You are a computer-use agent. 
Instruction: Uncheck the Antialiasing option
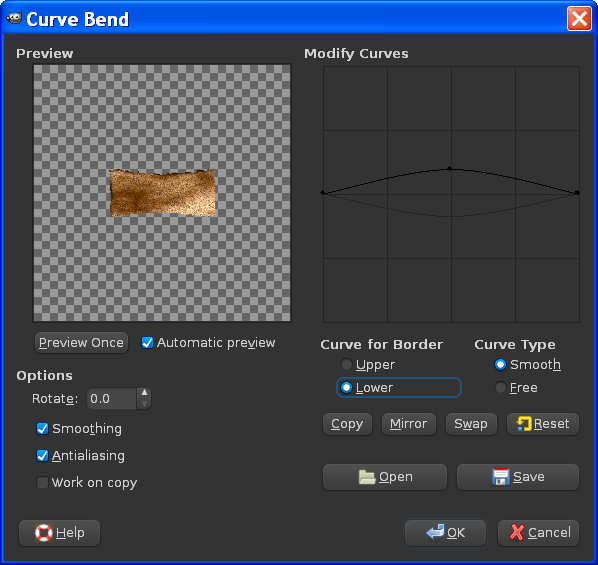click(42, 456)
